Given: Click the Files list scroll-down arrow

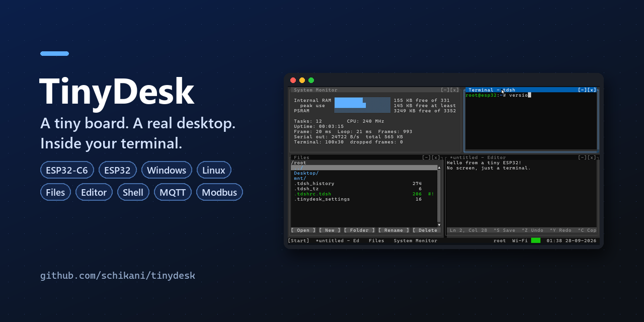Looking at the screenshot, I should [x=439, y=225].
